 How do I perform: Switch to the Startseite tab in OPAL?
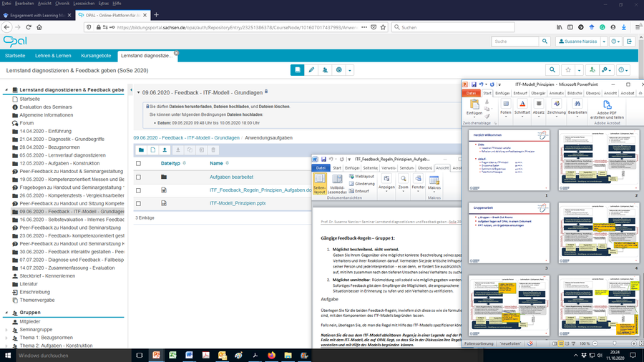[15, 56]
